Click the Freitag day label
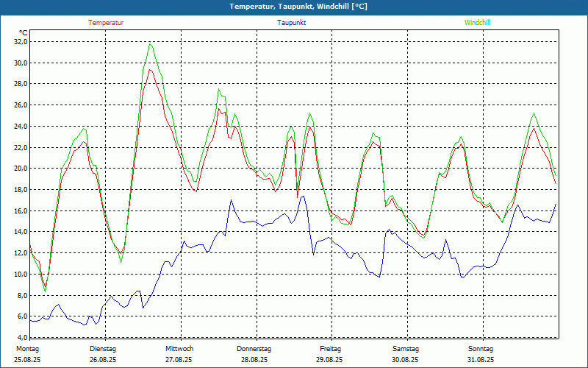The width and height of the screenshot is (588, 368). coord(330,349)
